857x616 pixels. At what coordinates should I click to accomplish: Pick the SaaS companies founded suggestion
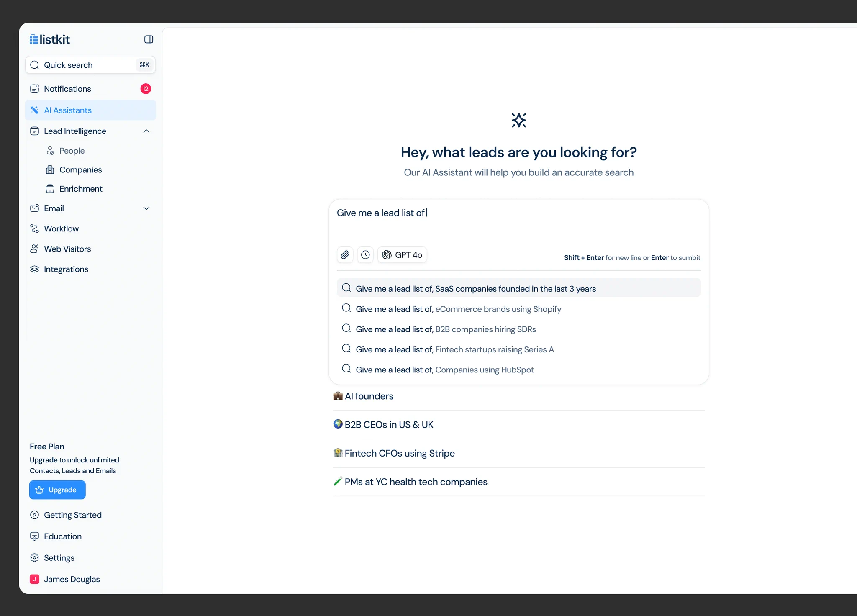tap(519, 288)
